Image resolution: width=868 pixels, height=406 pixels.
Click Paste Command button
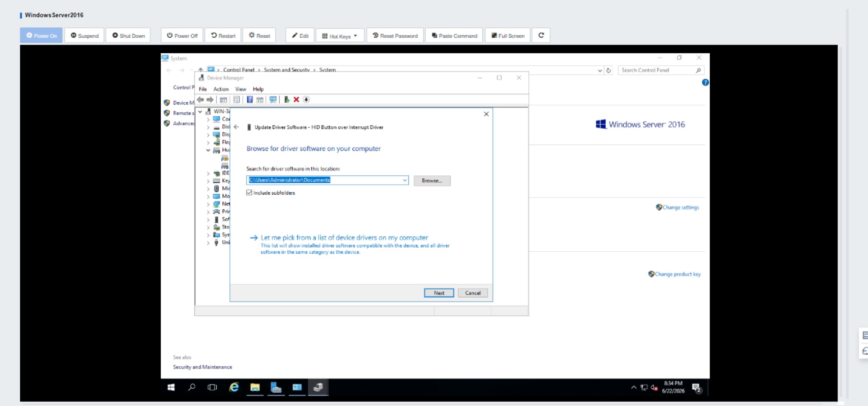454,36
